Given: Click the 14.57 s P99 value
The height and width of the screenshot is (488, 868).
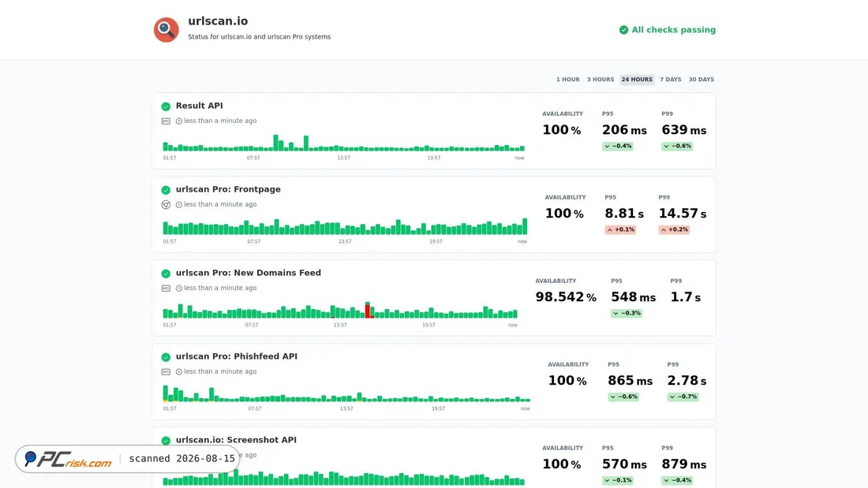Looking at the screenshot, I should [683, 214].
